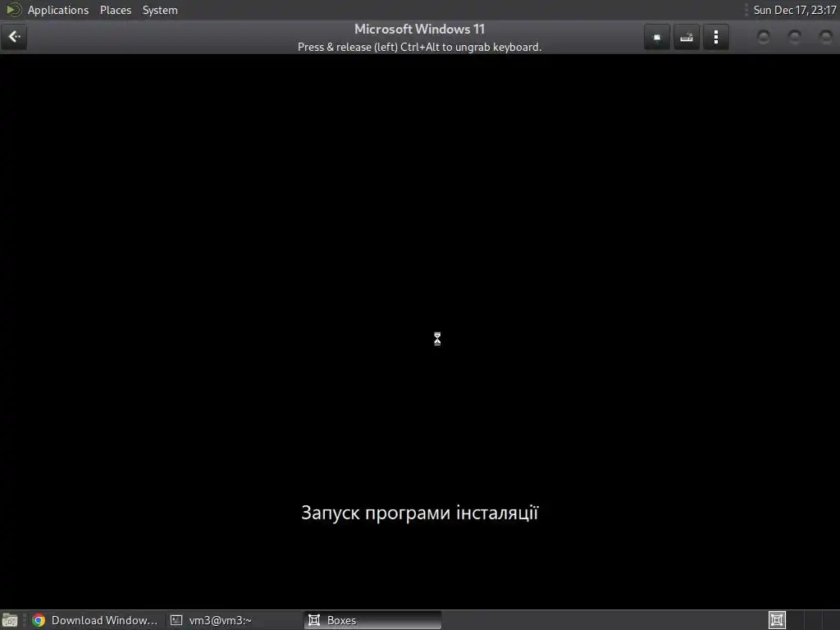Open the Places menu
The image size is (840, 630).
pos(115,10)
